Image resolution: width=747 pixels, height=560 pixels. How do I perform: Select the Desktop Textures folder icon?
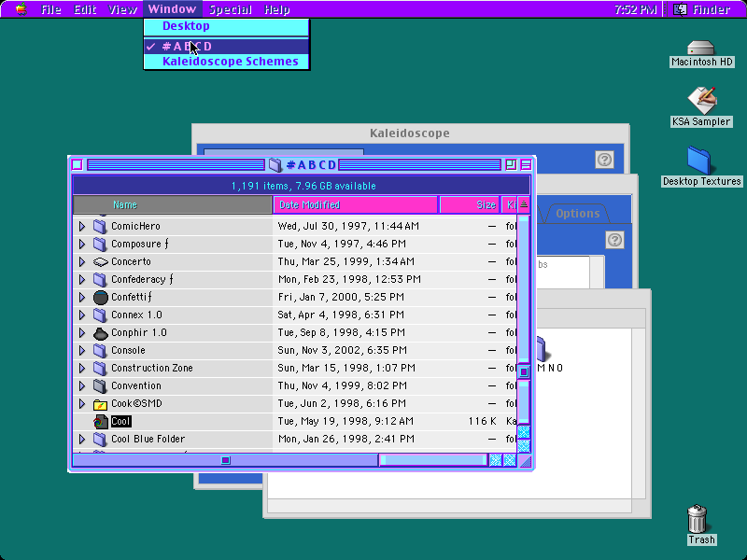(698, 160)
